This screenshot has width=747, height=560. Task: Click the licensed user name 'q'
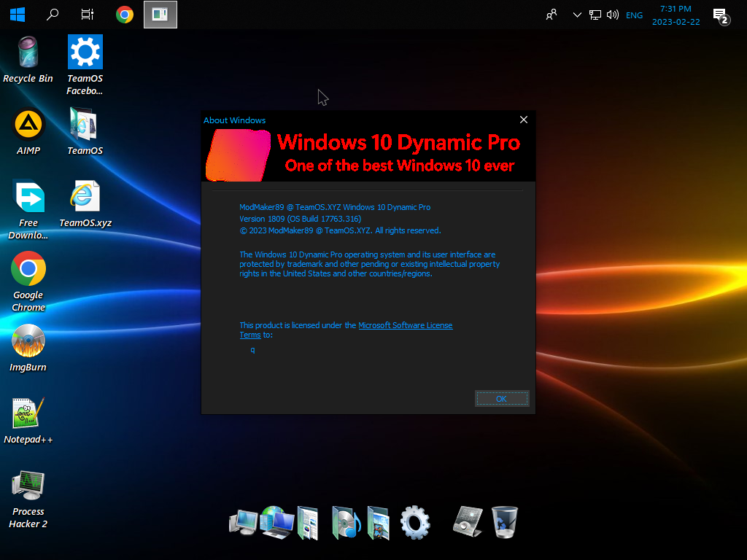tap(252, 349)
